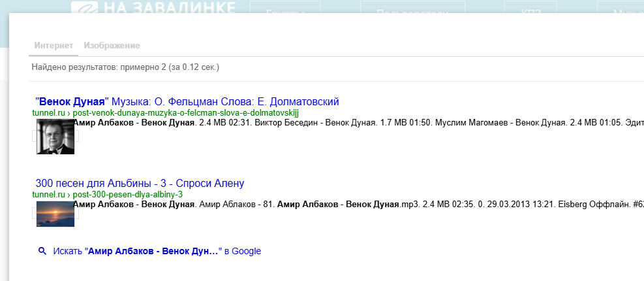The image size is (644, 281).
Task: Open the "Венок Дуная" Музыка: О. Фельцман result
Action: point(188,102)
